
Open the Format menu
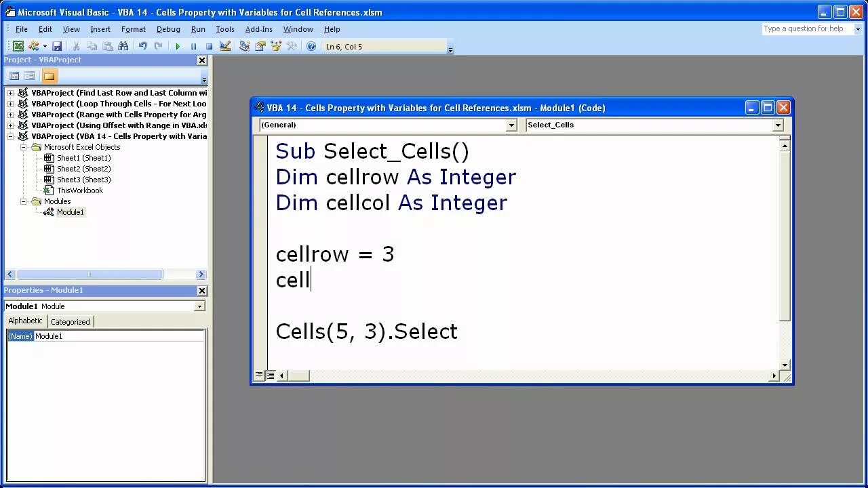[134, 29]
